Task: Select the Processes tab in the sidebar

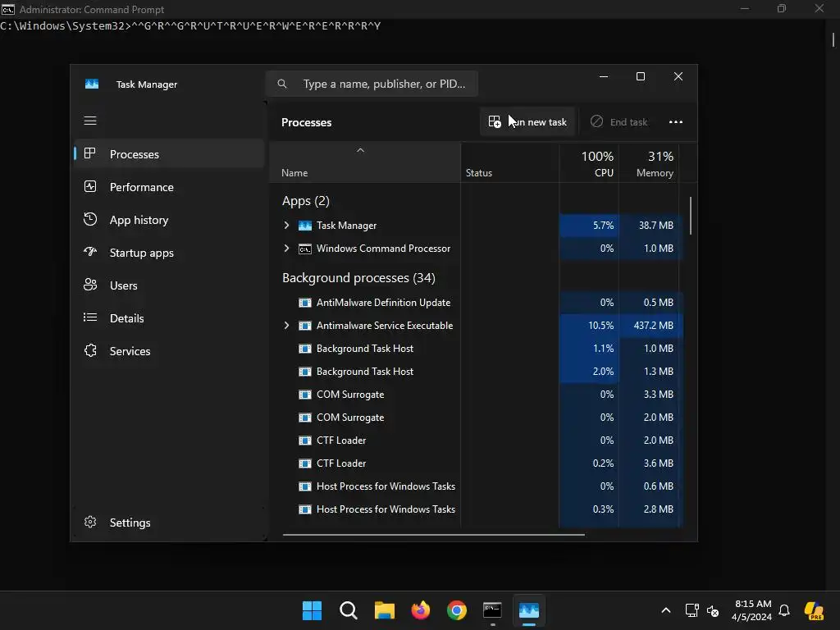Action: click(x=169, y=154)
